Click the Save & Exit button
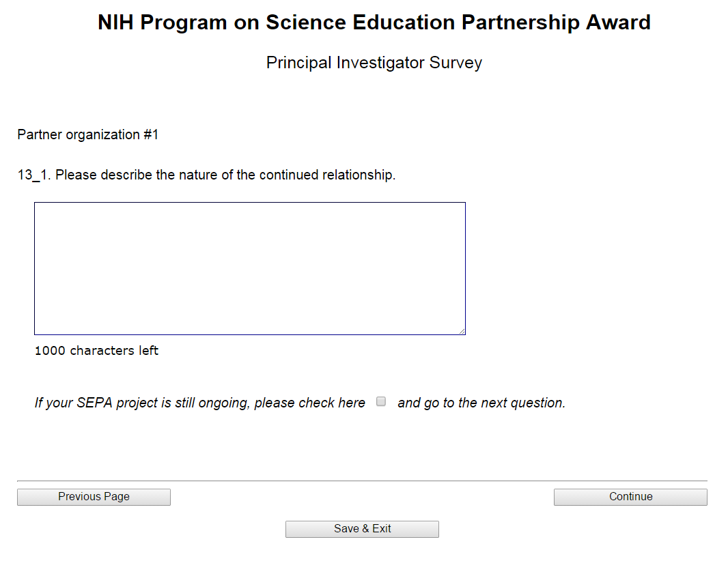 coord(362,529)
